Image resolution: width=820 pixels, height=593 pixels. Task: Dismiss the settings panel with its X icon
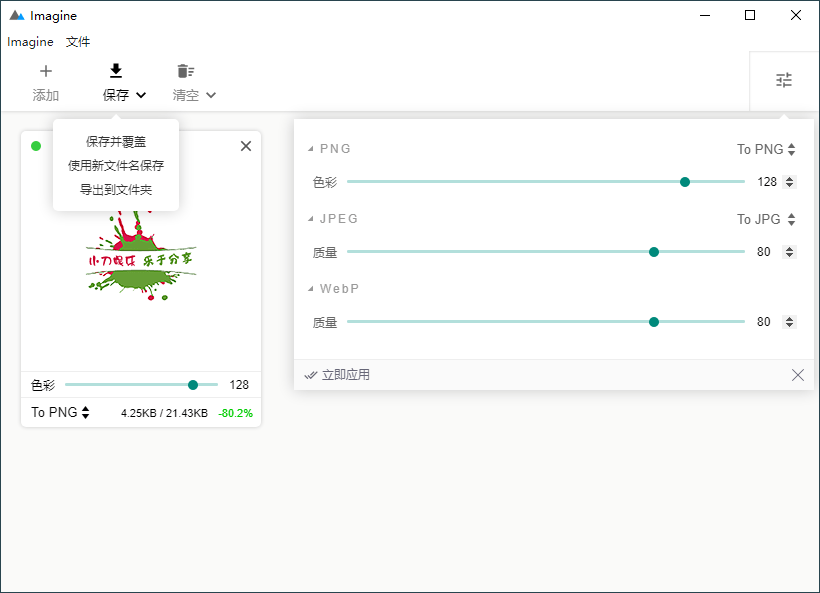click(798, 374)
